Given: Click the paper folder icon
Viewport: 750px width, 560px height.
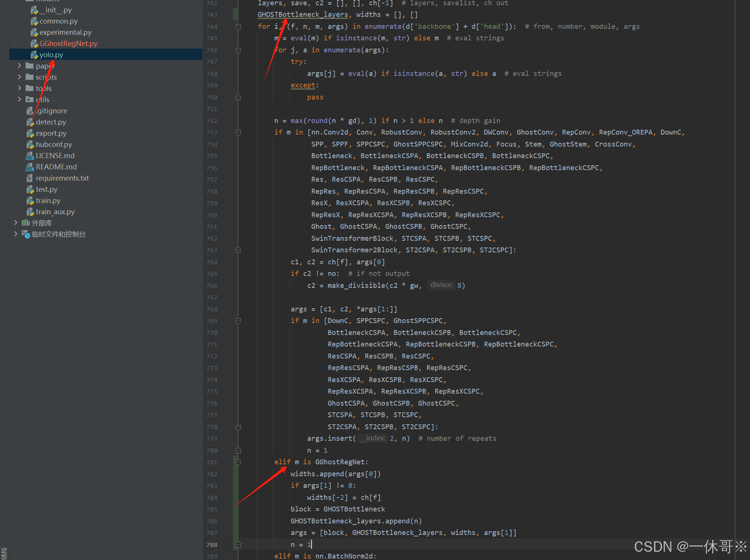Looking at the screenshot, I should pyautogui.click(x=30, y=66).
